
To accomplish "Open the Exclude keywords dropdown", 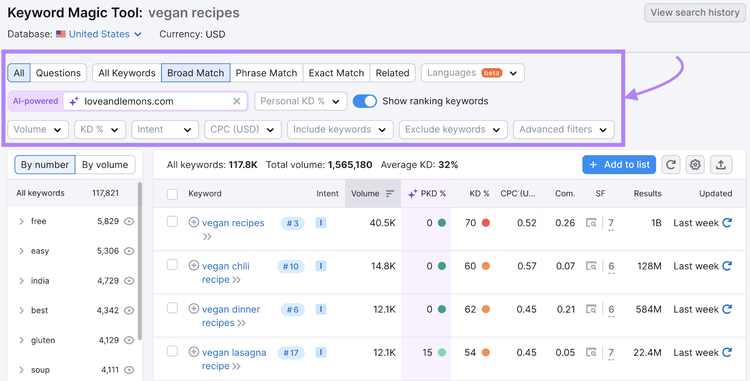I will click(453, 130).
